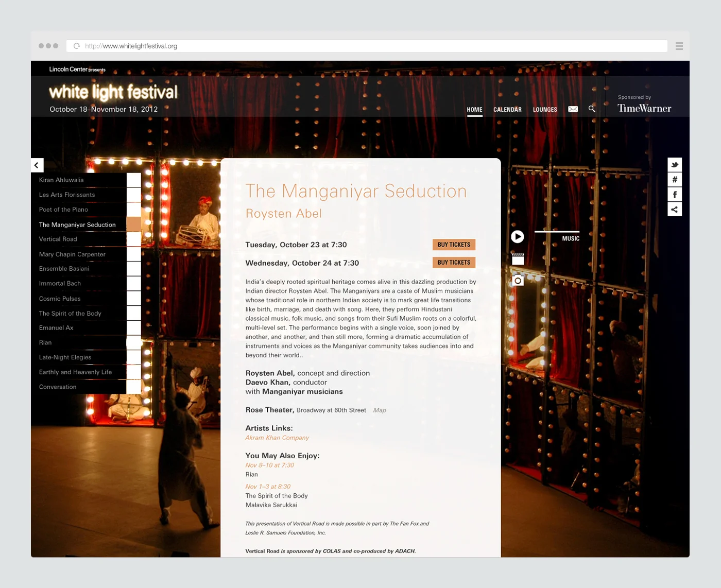The height and width of the screenshot is (588, 721).
Task: Share the event on Facebook
Action: click(x=675, y=194)
